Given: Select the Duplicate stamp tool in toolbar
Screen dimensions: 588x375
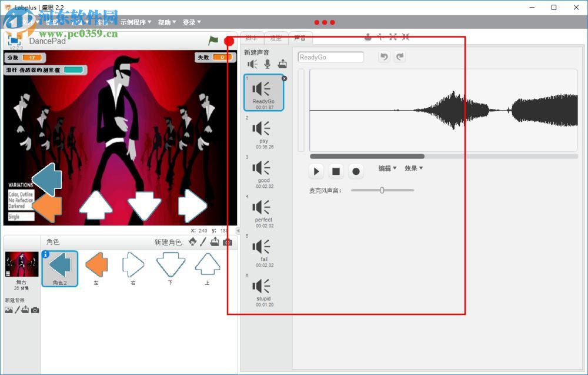Looking at the screenshot, I should [x=368, y=36].
